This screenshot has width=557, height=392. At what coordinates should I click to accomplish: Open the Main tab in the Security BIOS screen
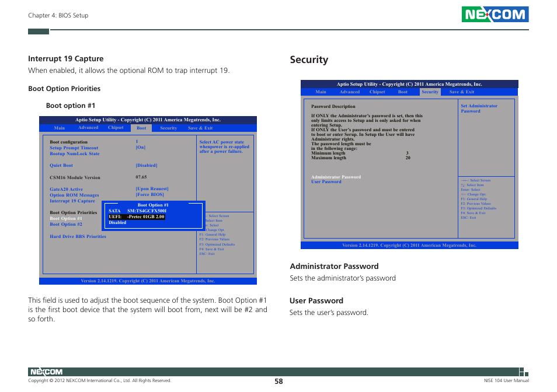321,92
